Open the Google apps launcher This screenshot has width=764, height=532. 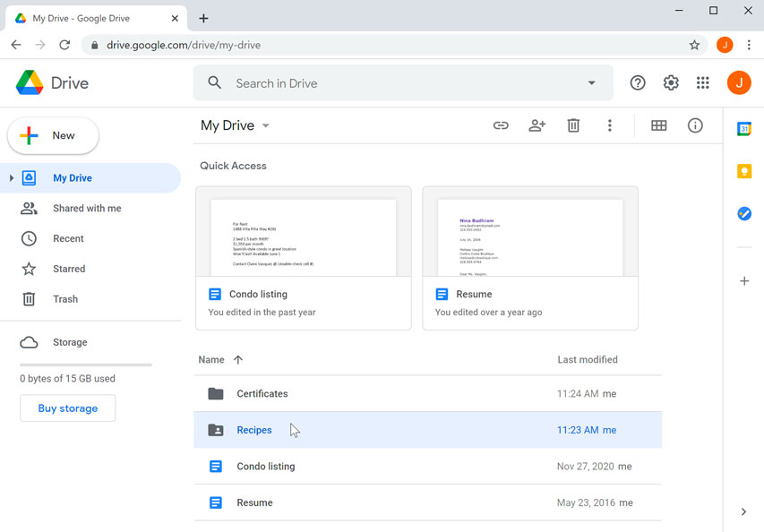coord(702,82)
